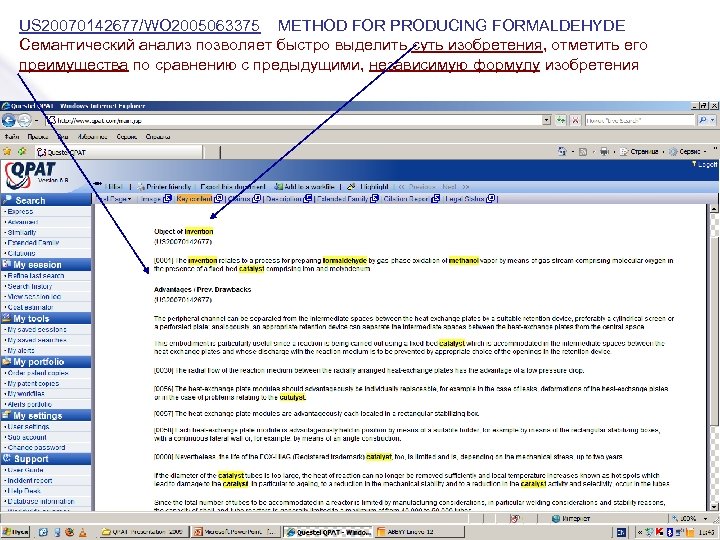Open the Файл menu
This screenshot has height=540, width=720.
pyautogui.click(x=11, y=137)
